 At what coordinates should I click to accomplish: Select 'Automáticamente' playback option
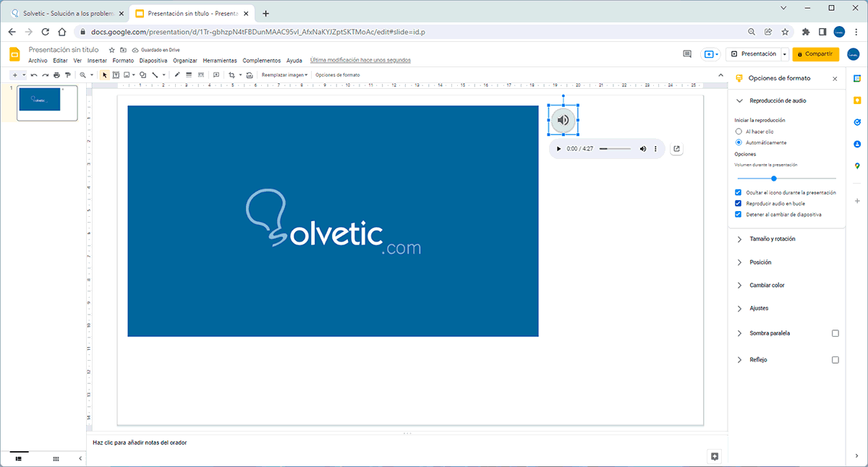coord(739,142)
